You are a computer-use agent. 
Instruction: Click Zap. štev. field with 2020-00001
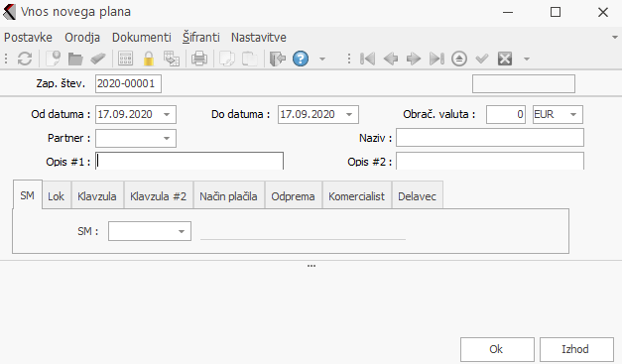tap(128, 83)
